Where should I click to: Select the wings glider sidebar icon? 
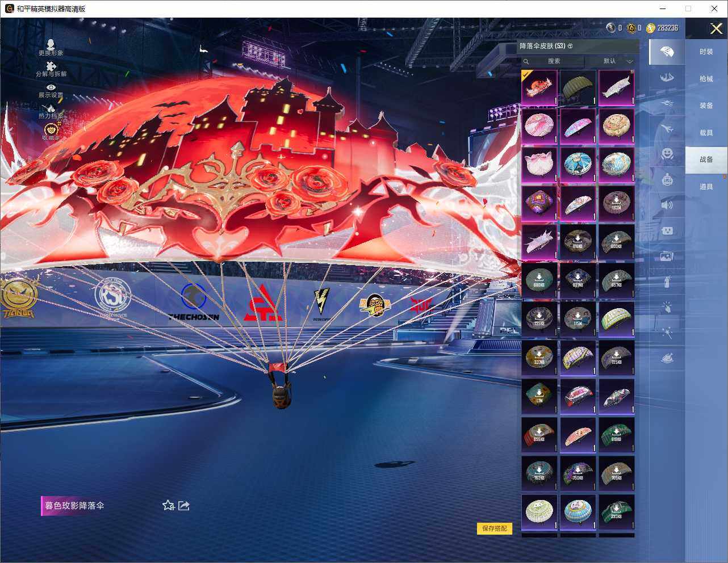coord(667,78)
